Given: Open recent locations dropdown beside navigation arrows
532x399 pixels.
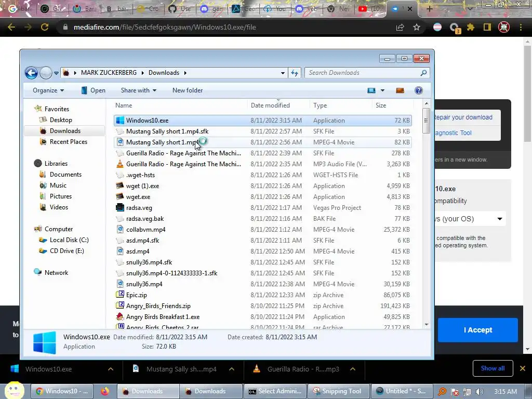Looking at the screenshot, I should pyautogui.click(x=56, y=73).
